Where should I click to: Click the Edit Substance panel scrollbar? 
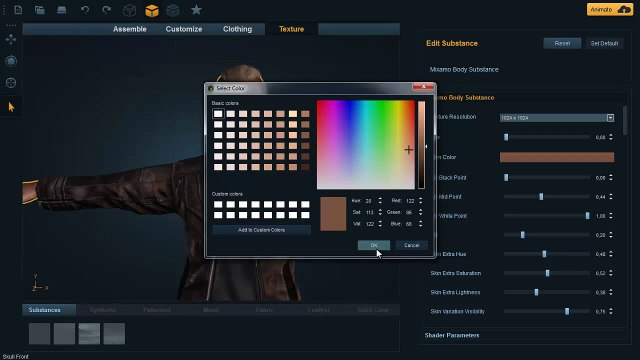pyautogui.click(x=624, y=120)
